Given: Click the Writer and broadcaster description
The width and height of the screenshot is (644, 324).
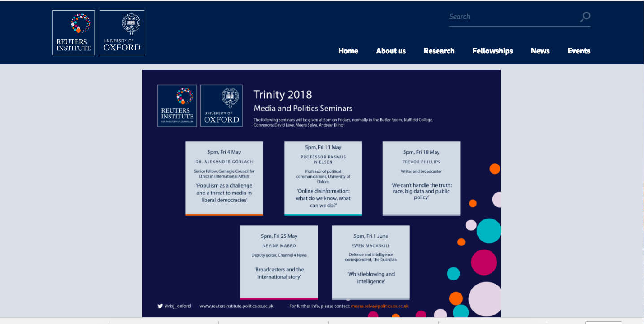Looking at the screenshot, I should pos(421,171).
